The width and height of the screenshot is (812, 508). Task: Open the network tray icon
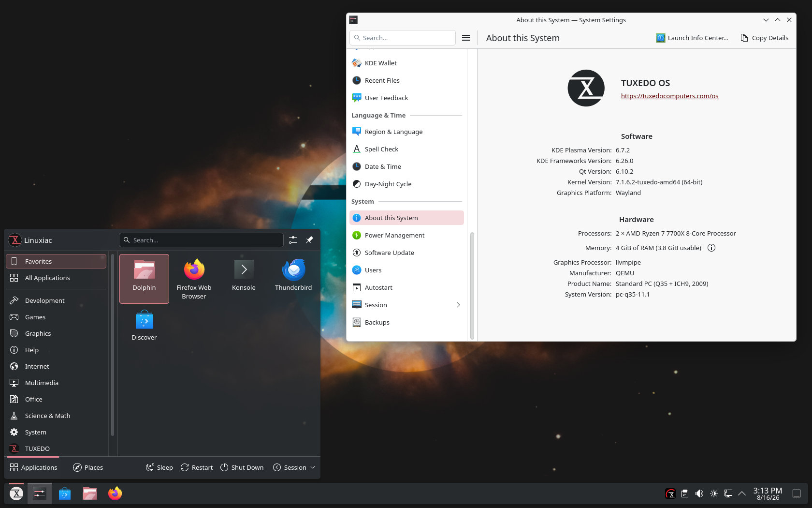pos(728,493)
